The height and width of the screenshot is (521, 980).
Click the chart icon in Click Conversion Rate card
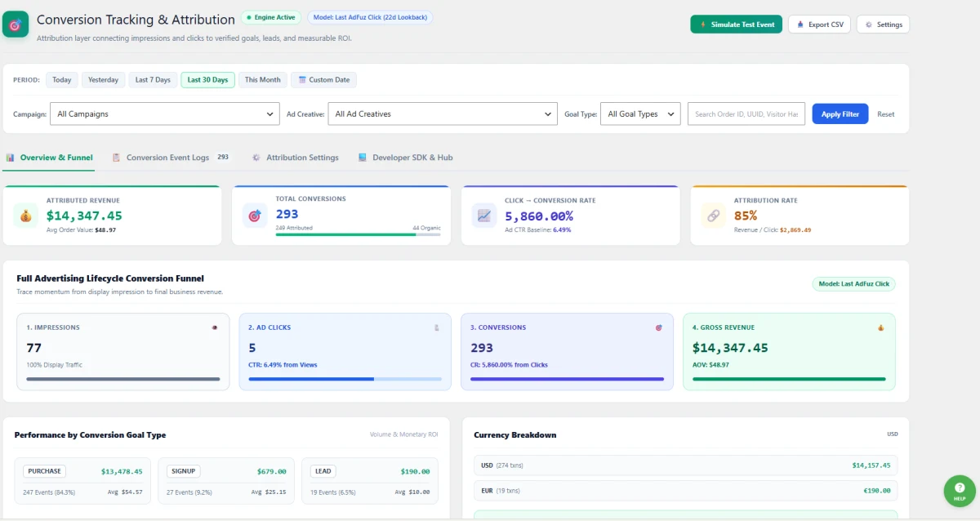484,216
